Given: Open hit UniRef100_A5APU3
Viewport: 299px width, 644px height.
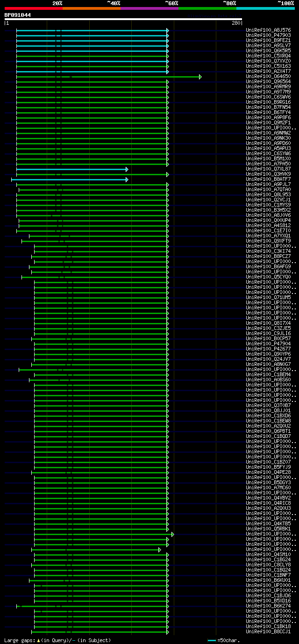Looking at the screenshot, I should point(268,149).
